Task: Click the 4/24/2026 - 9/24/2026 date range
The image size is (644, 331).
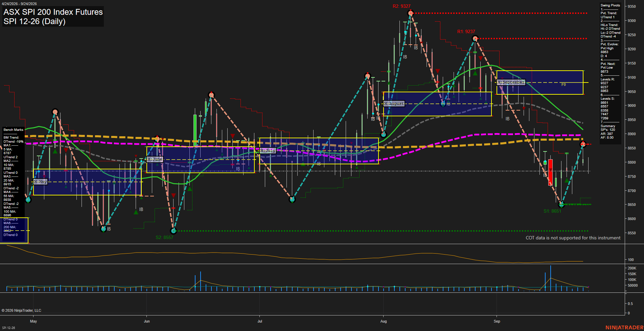Action: pos(19,4)
